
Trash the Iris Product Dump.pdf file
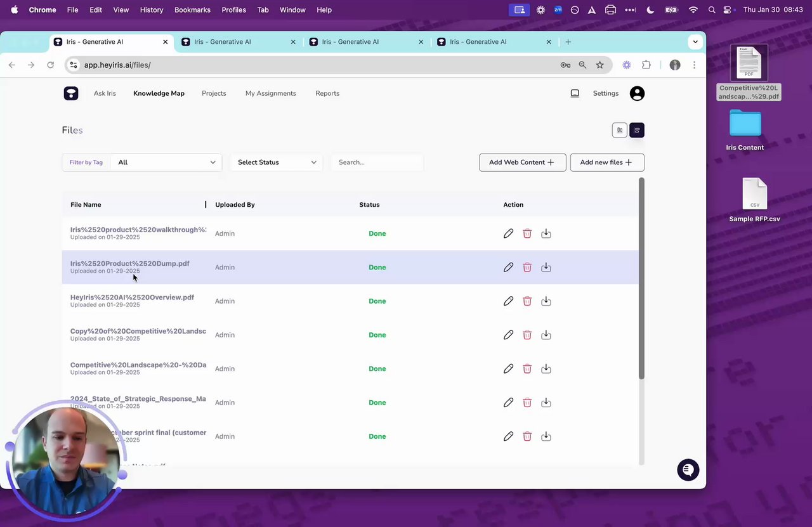pos(527,267)
